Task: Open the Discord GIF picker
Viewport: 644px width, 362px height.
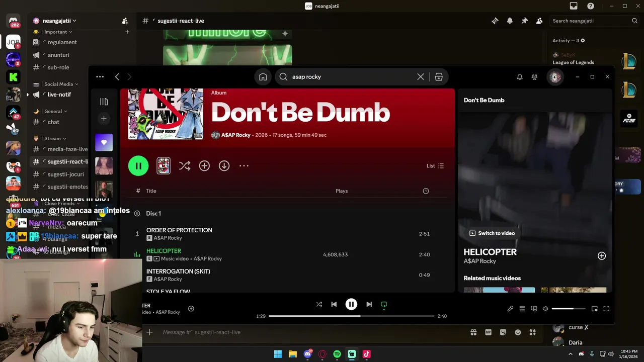Action: 488,332
